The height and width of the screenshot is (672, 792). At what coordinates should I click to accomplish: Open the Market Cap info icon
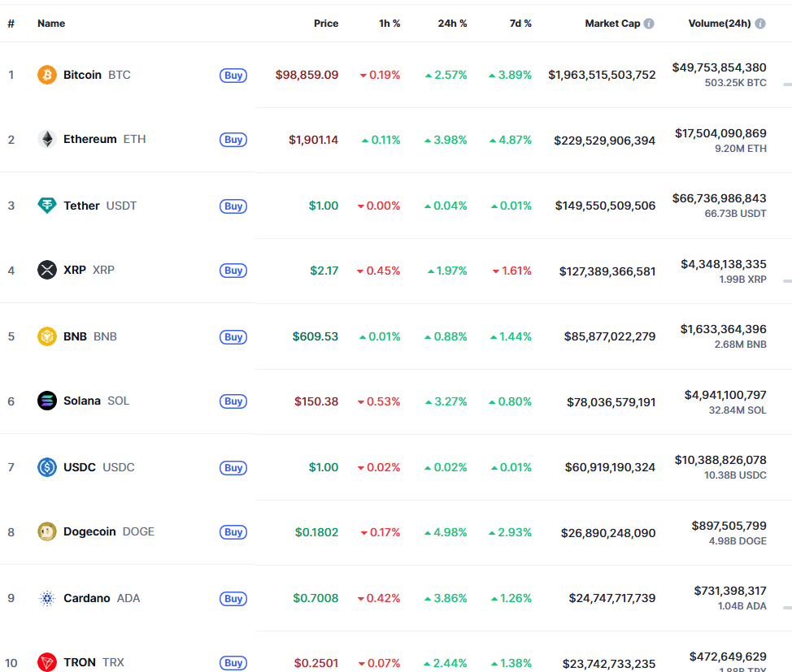649,24
